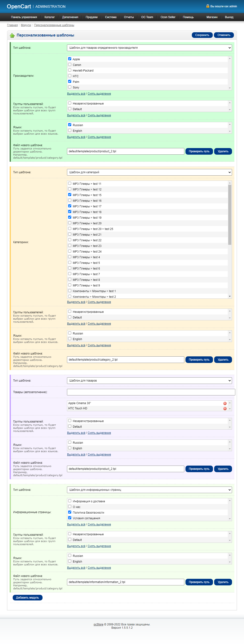The image size is (244, 644).
Task: Open the Каталог menu
Action: click(49, 17)
